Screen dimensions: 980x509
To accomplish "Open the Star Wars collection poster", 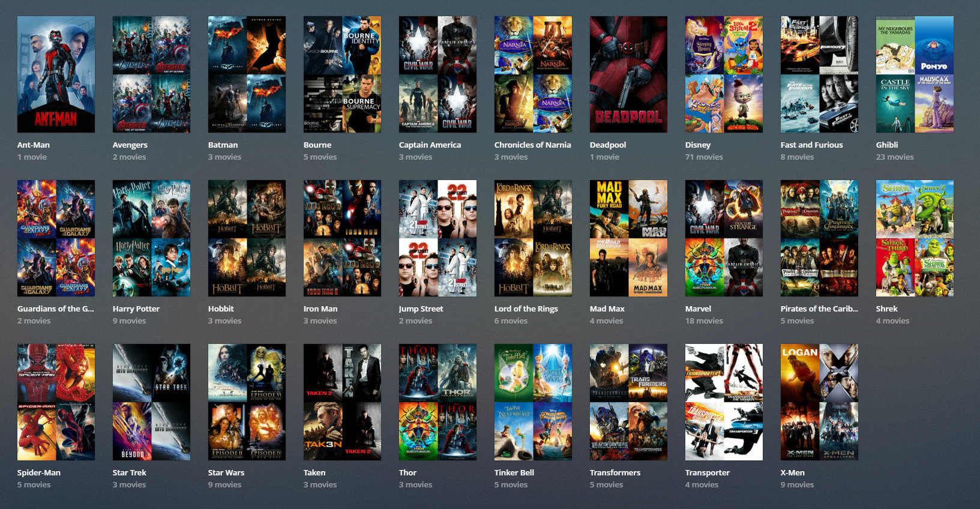I will tap(247, 402).
